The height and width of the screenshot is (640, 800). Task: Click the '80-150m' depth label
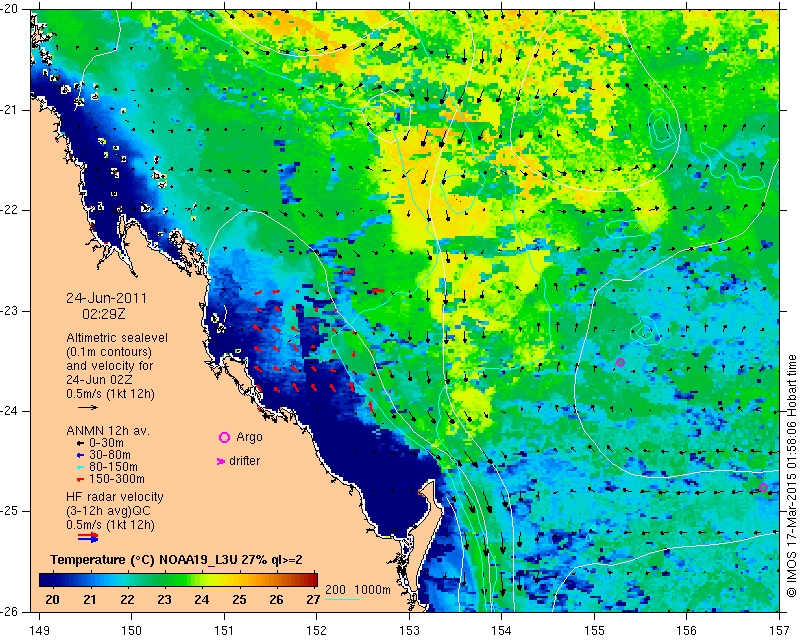(113, 466)
